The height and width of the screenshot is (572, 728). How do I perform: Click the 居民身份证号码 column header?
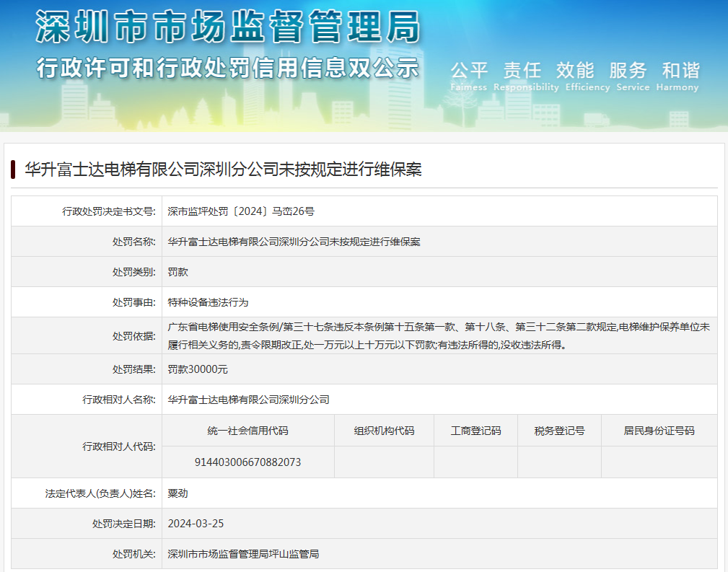click(x=659, y=431)
